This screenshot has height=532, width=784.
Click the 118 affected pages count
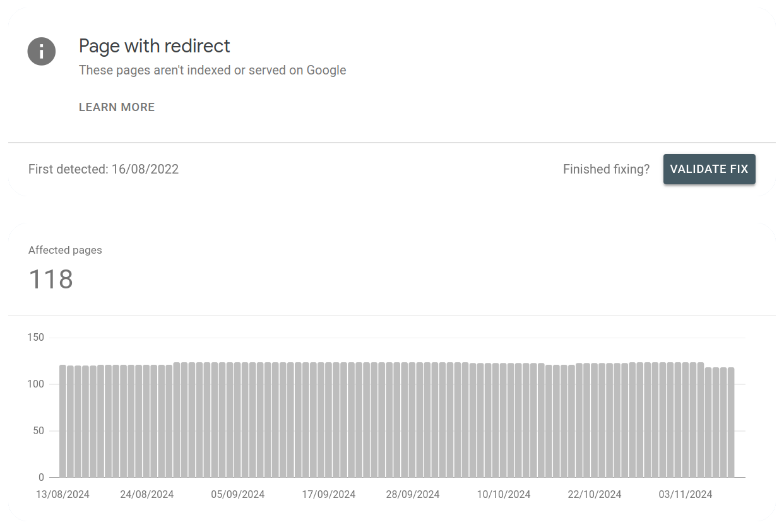point(51,279)
